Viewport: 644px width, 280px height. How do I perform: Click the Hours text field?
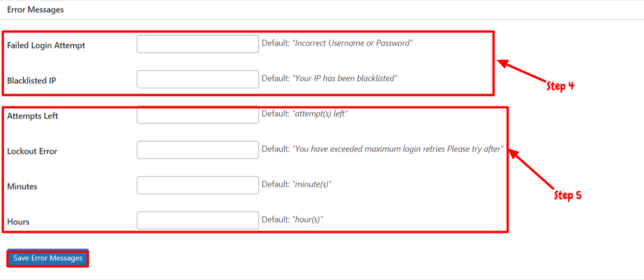coord(197,221)
